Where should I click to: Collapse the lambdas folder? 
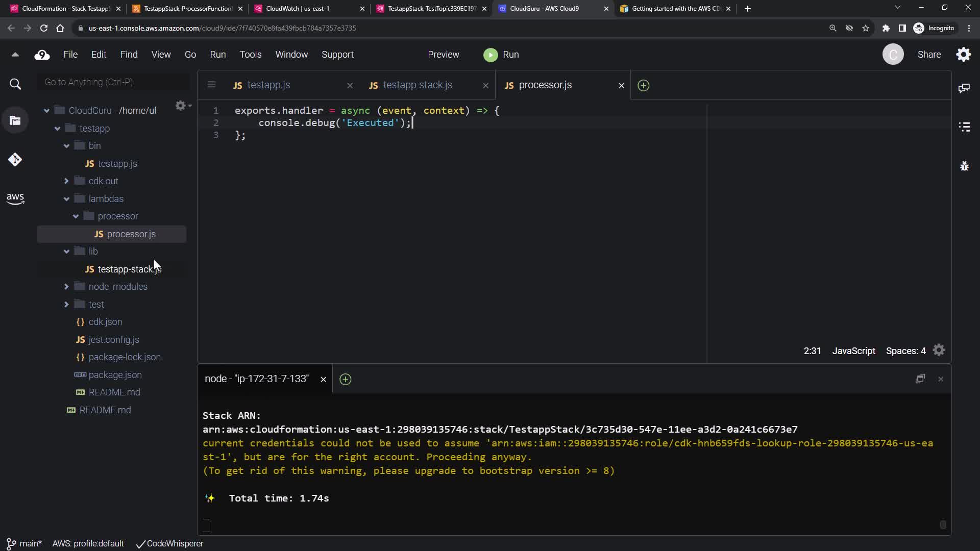[66, 199]
